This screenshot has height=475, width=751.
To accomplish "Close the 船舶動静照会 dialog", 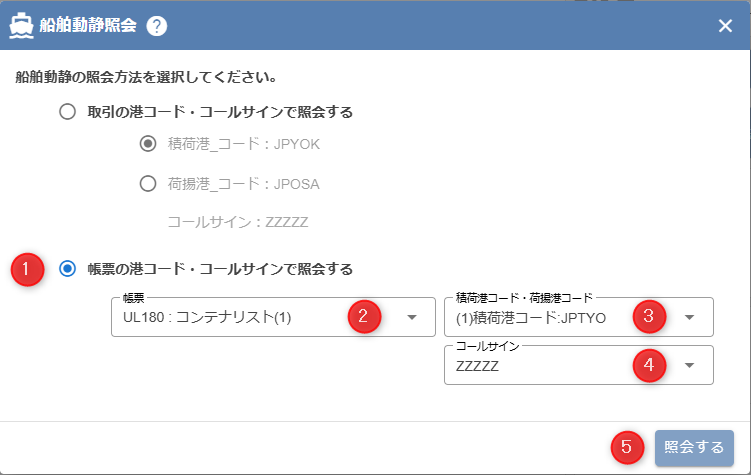I will tap(725, 26).
